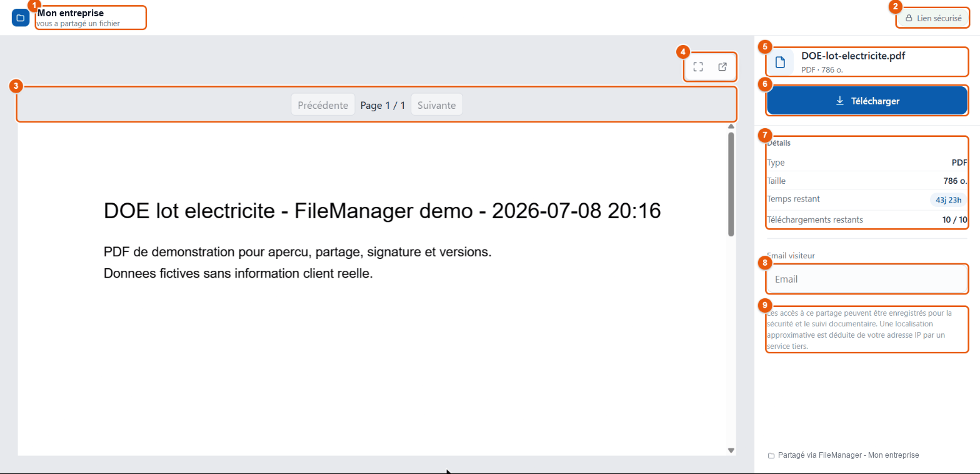Click the 'Téléchargements restants' label
Screen dimensions: 980x474
click(x=815, y=219)
